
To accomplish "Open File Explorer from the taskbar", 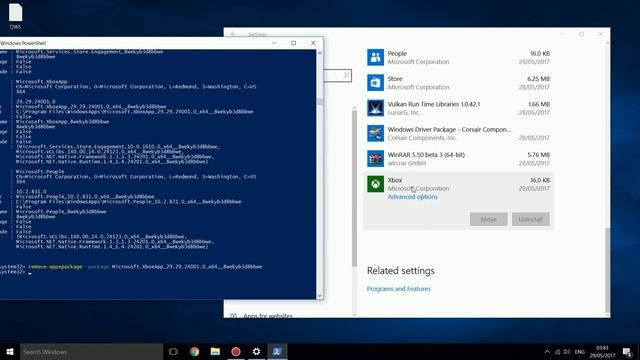I will click(x=215, y=351).
